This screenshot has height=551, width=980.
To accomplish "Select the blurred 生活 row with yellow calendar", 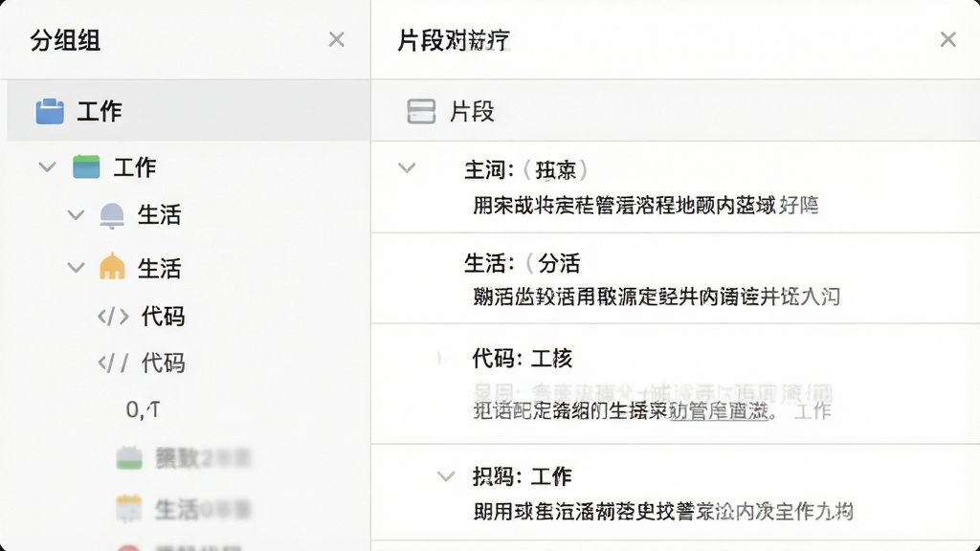I will pyautogui.click(x=185, y=509).
